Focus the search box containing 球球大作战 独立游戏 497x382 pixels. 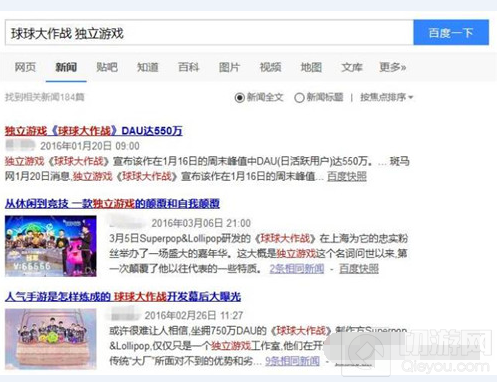[209, 33]
